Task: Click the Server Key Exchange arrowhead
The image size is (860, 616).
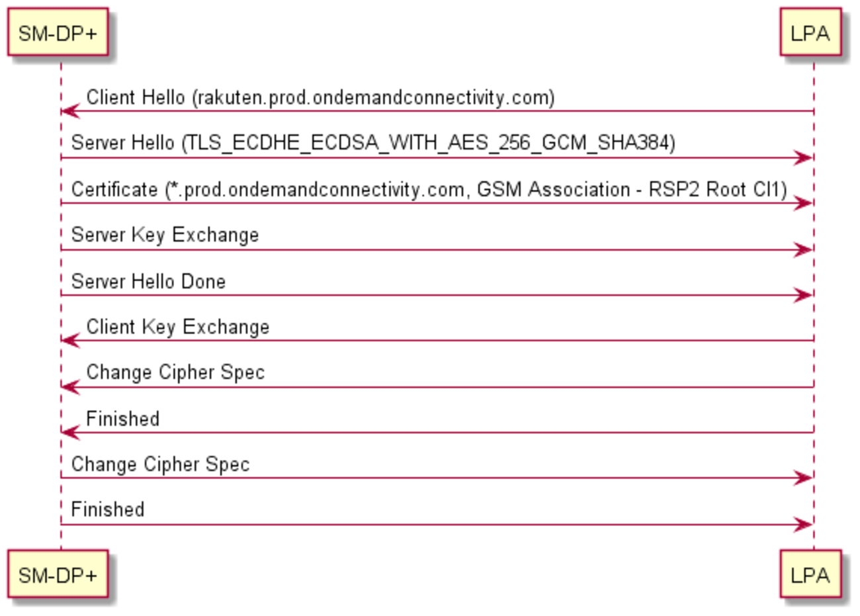Action: coord(804,250)
